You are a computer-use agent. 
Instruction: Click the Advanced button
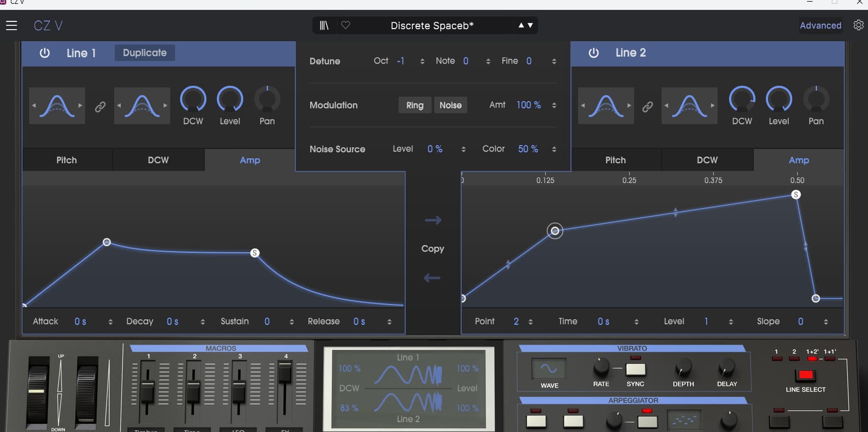820,25
